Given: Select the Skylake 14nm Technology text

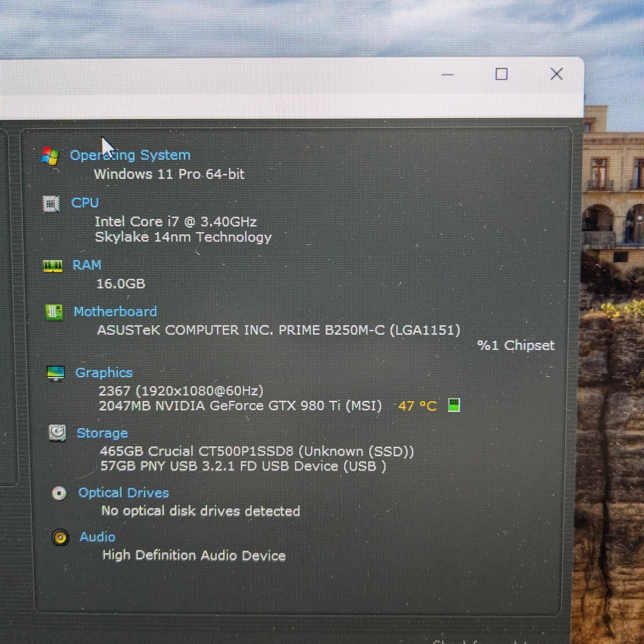Looking at the screenshot, I should coord(183,237).
